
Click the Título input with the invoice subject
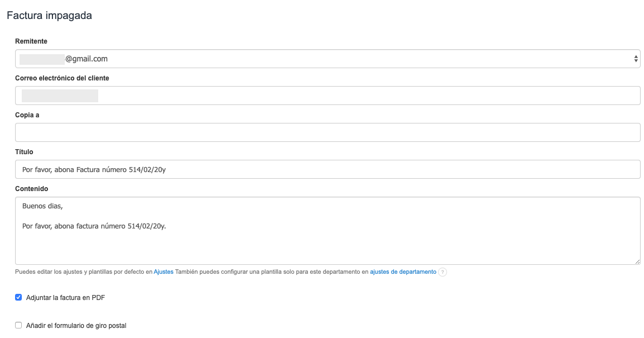click(x=327, y=169)
